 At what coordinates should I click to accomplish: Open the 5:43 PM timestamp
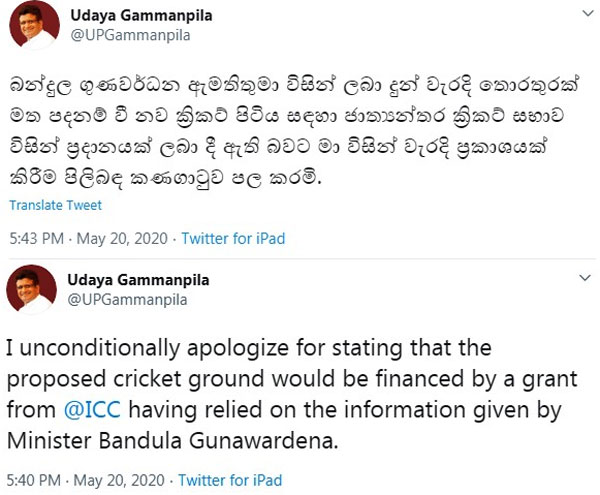(38, 240)
